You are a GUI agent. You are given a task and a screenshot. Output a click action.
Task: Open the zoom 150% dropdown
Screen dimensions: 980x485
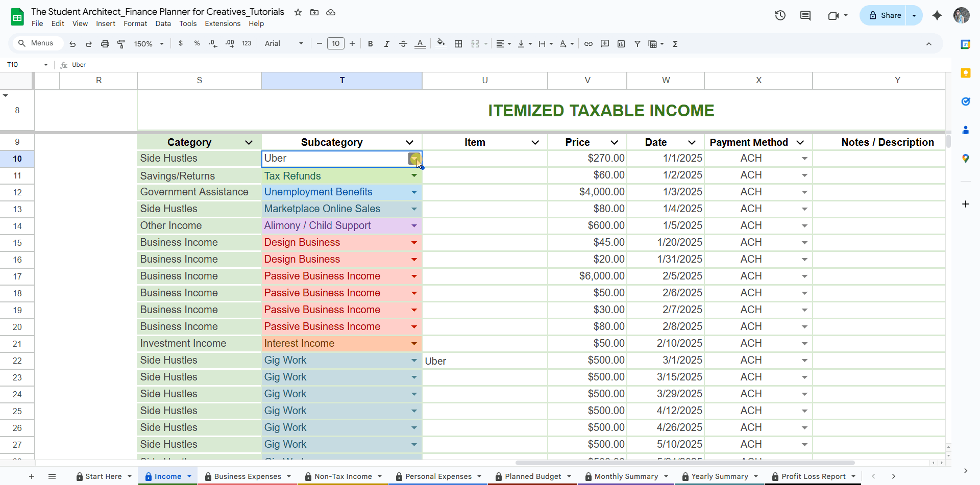(149, 44)
